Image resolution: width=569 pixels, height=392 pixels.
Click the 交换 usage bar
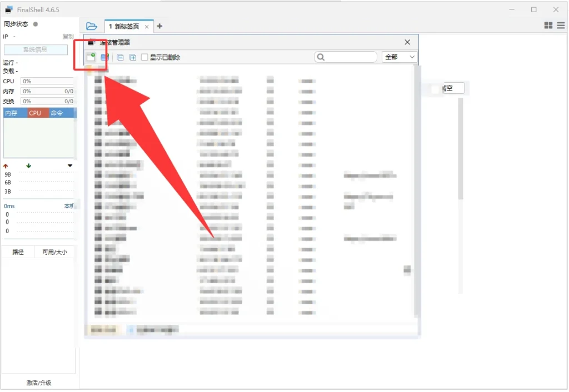coord(47,101)
